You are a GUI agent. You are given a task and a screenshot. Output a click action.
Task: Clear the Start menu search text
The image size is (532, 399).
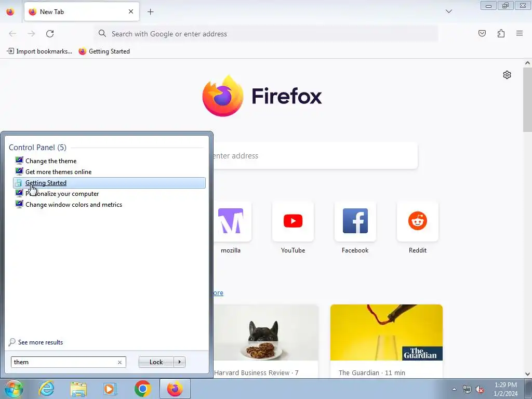pyautogui.click(x=120, y=362)
